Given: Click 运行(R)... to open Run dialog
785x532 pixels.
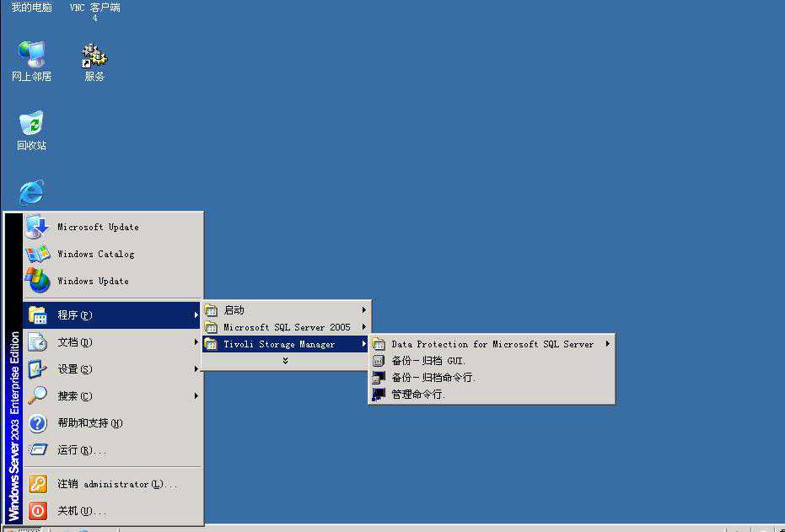Looking at the screenshot, I should click(x=82, y=450).
